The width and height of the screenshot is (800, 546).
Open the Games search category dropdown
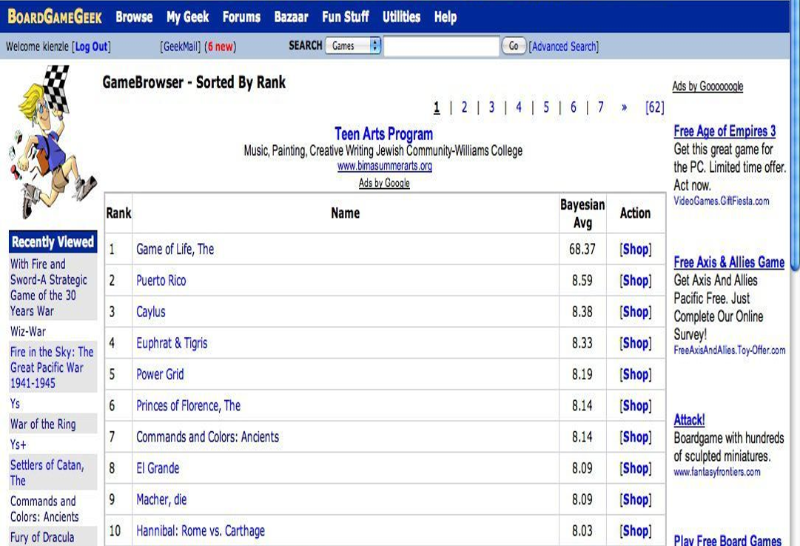[353, 46]
